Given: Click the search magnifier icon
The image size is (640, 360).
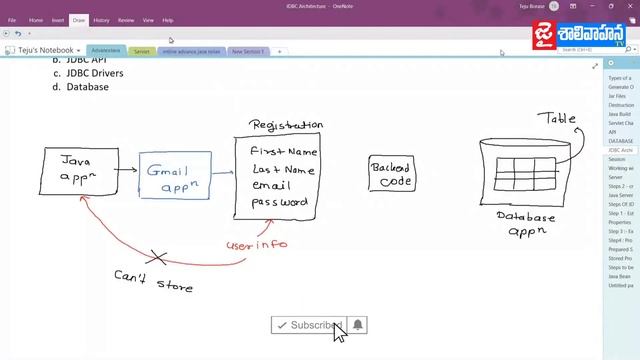Looking at the screenshot, I should coord(628,49).
